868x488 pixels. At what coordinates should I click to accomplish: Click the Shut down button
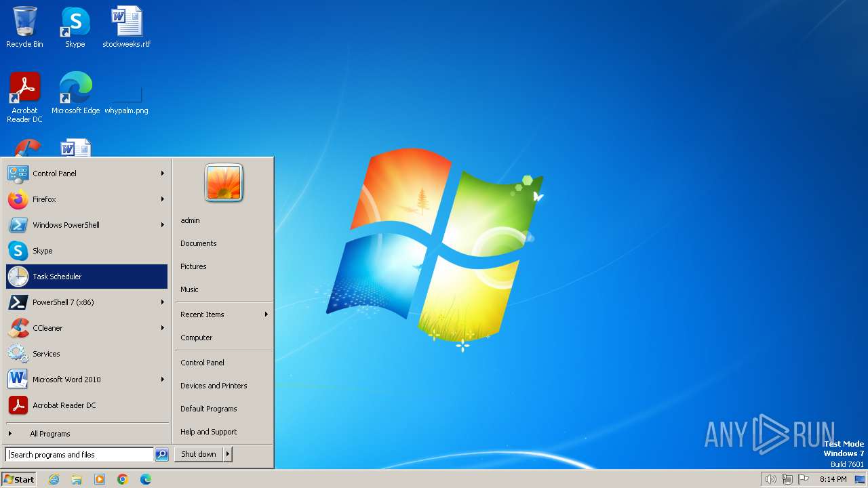[x=199, y=455]
